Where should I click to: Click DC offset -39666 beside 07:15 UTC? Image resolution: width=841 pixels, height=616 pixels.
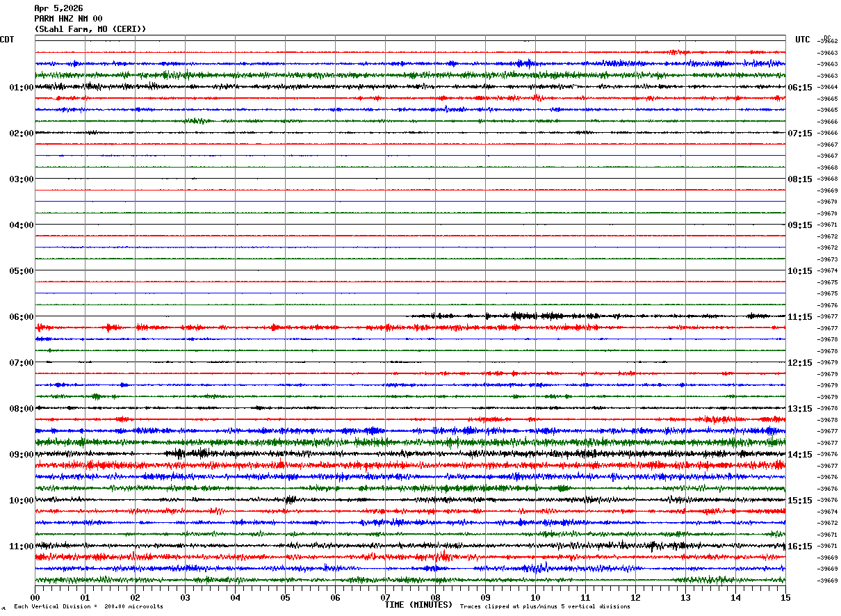coord(828,133)
